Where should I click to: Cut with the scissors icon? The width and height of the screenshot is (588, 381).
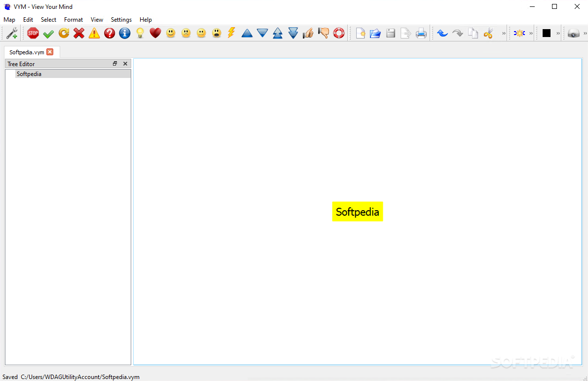point(488,34)
